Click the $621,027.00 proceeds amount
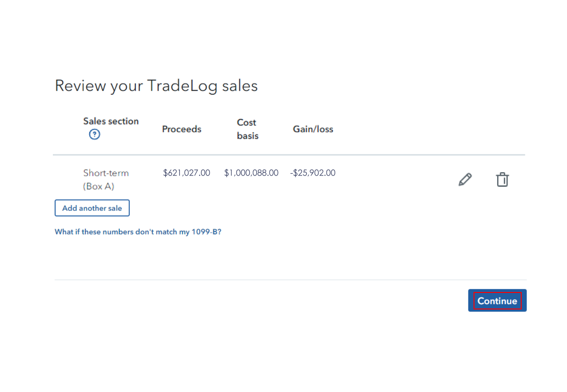Image resolution: width=567 pixels, height=392 pixels. pyautogui.click(x=186, y=173)
